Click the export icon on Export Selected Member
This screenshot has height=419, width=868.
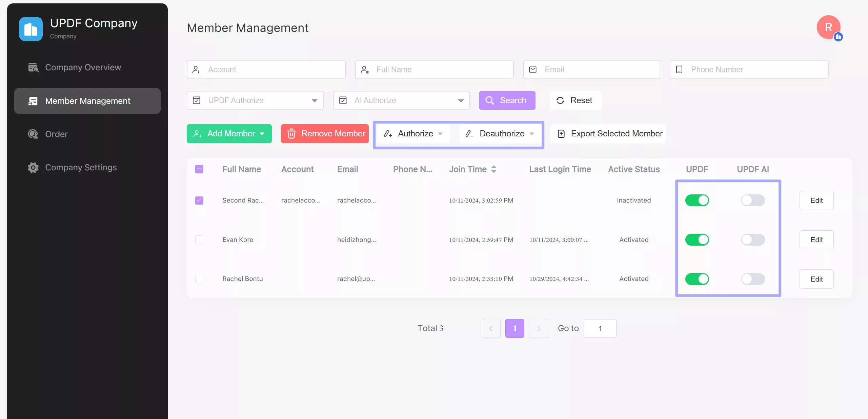pyautogui.click(x=561, y=134)
